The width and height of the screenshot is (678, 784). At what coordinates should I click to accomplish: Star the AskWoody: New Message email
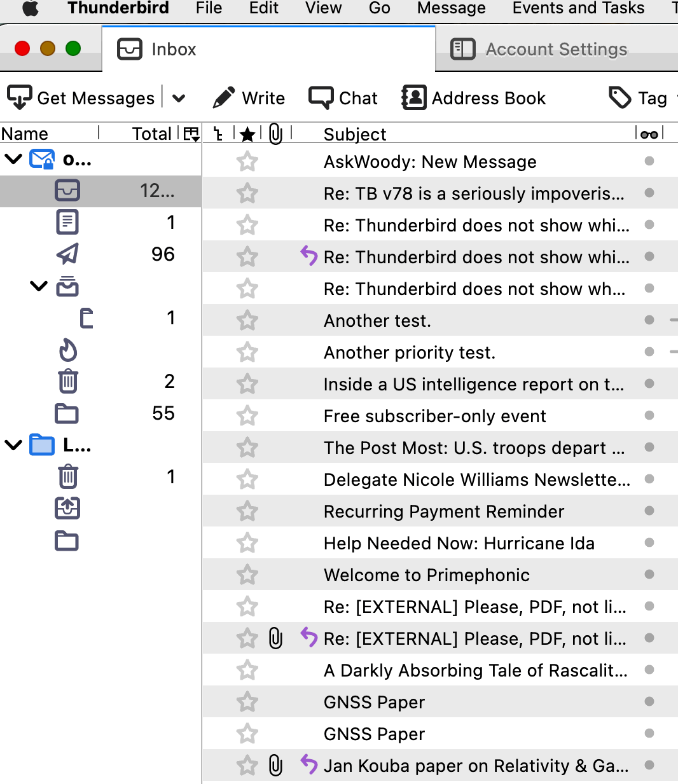[247, 162]
